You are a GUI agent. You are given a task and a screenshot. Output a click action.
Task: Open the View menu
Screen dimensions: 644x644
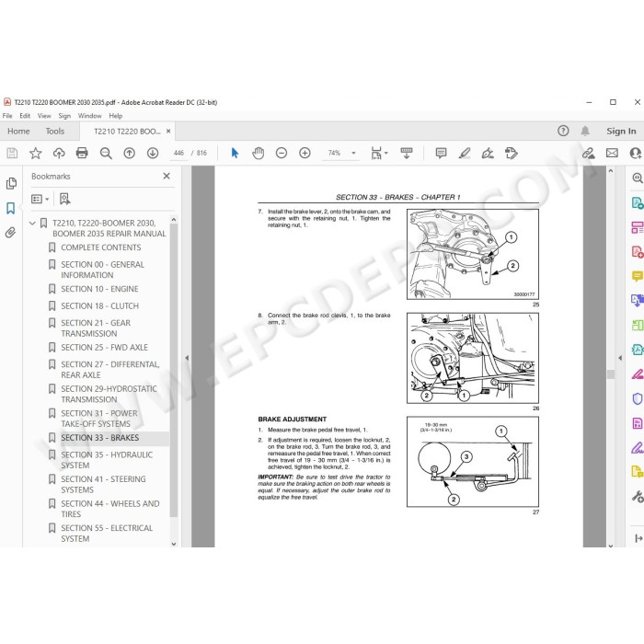click(x=44, y=116)
